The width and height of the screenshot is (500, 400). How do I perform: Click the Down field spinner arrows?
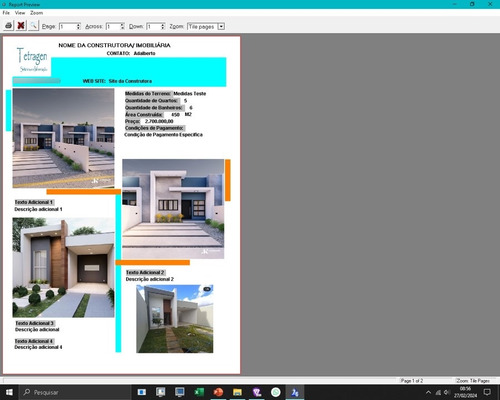[163, 26]
